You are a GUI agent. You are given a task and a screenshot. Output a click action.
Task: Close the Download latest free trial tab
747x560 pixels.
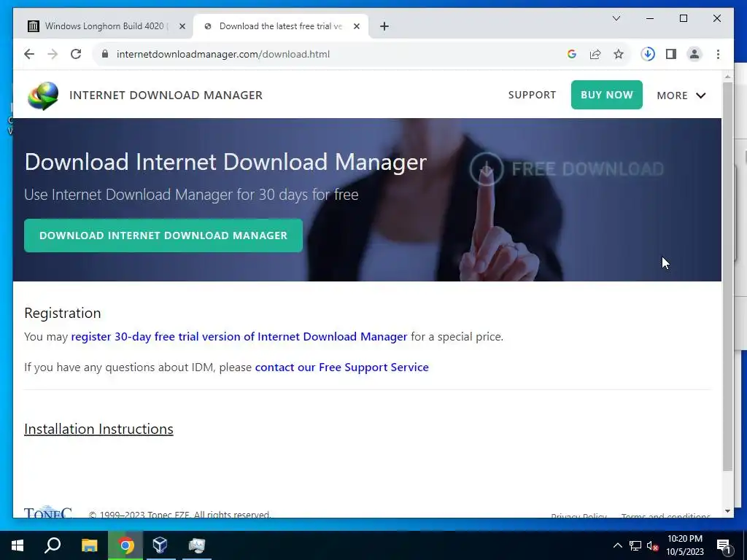pos(356,26)
